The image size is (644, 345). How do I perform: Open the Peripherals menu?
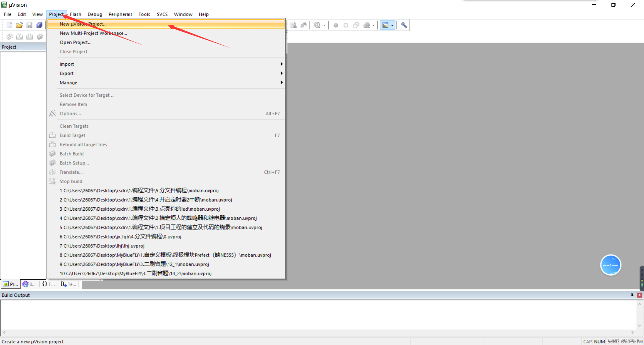coord(120,14)
